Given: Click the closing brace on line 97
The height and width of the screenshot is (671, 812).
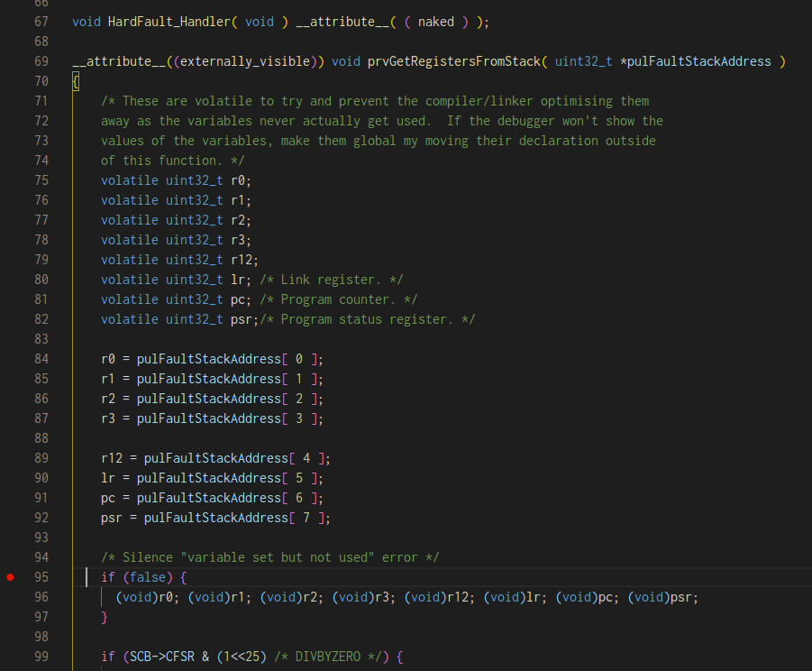Looking at the screenshot, I should [x=104, y=617].
